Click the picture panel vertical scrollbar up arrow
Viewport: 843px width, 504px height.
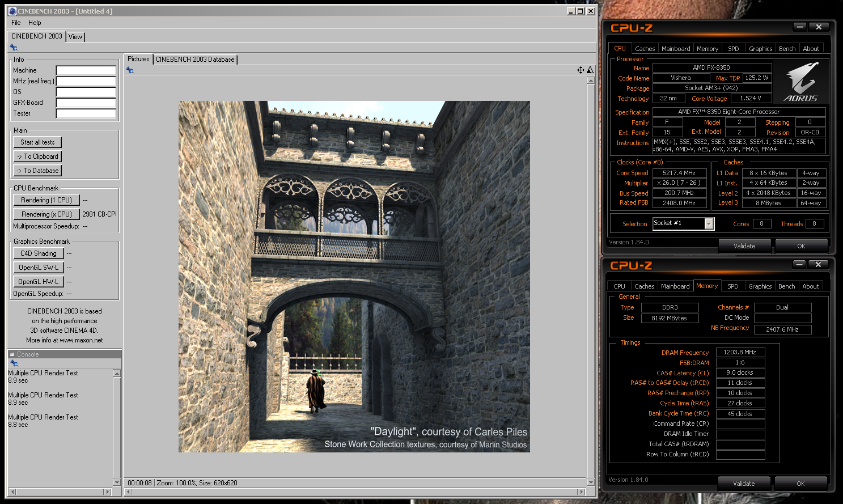pyautogui.click(x=591, y=80)
